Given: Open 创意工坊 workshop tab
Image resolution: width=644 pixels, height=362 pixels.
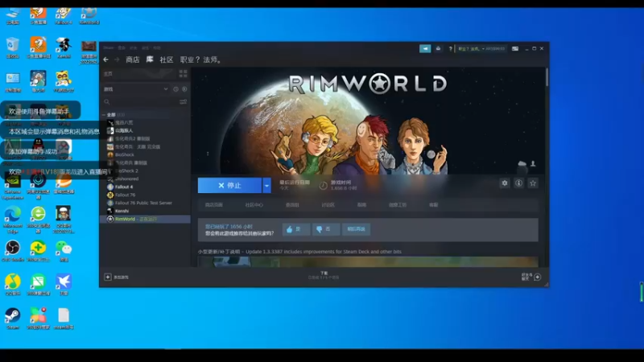Looking at the screenshot, I should (398, 205).
